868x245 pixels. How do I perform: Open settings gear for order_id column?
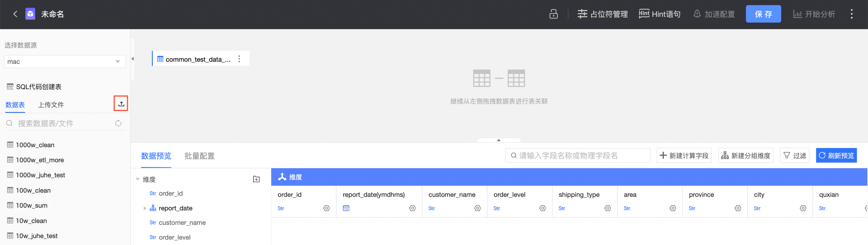[x=326, y=208]
